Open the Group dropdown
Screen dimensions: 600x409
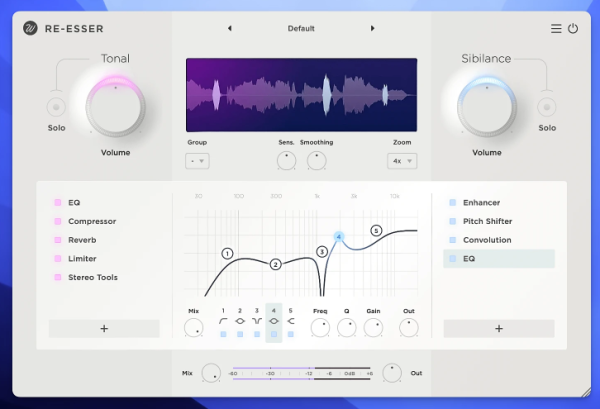[x=197, y=161]
